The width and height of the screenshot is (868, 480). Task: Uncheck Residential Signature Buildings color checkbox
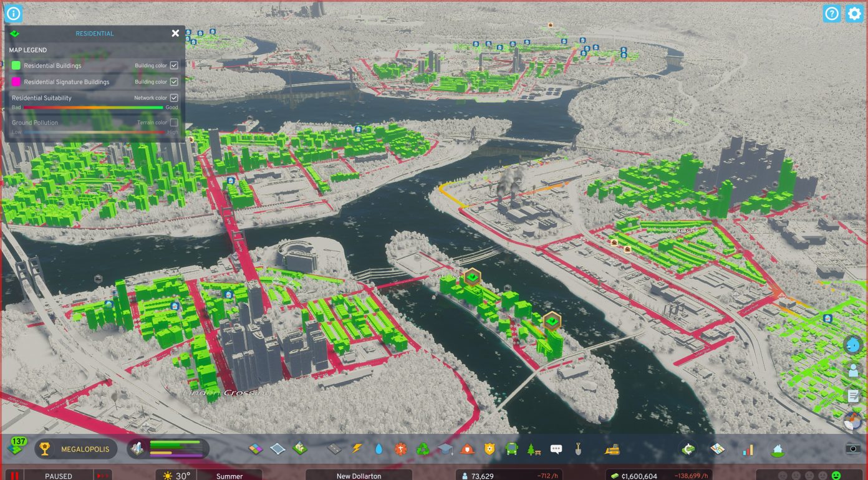(x=174, y=82)
